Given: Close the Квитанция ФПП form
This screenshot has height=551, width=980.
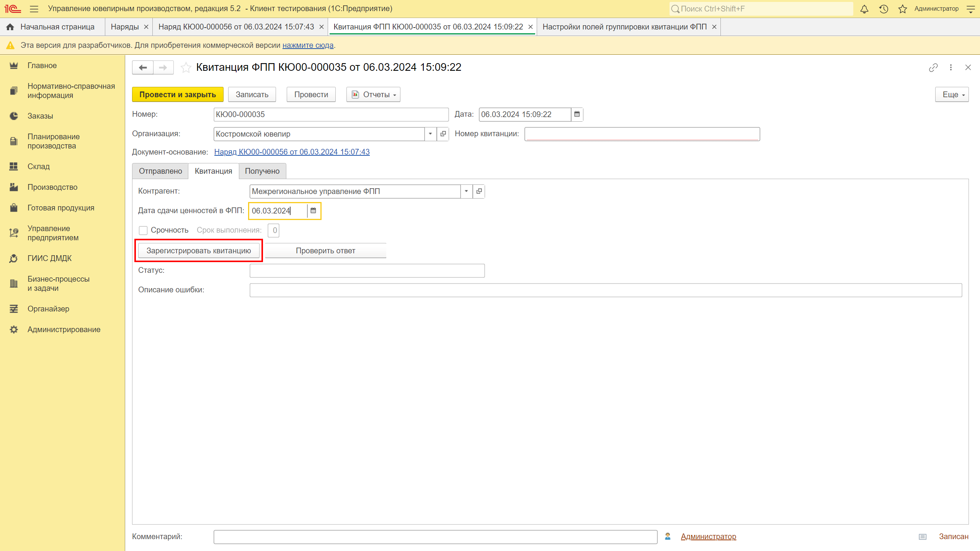Looking at the screenshot, I should [968, 68].
